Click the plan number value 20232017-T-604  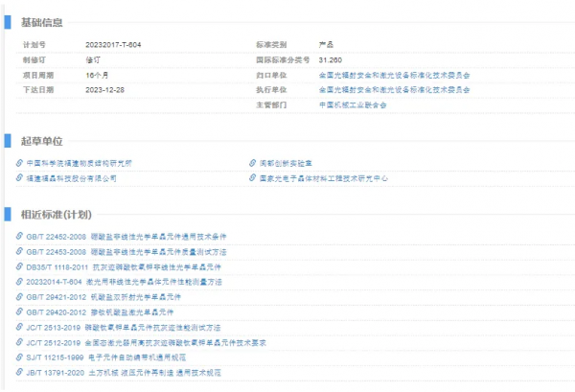114,44
